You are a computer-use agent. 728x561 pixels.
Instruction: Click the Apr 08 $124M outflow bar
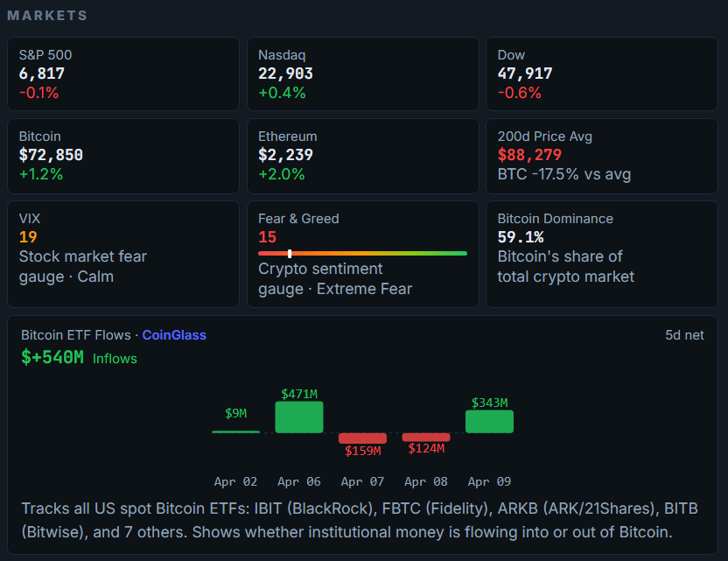click(426, 438)
